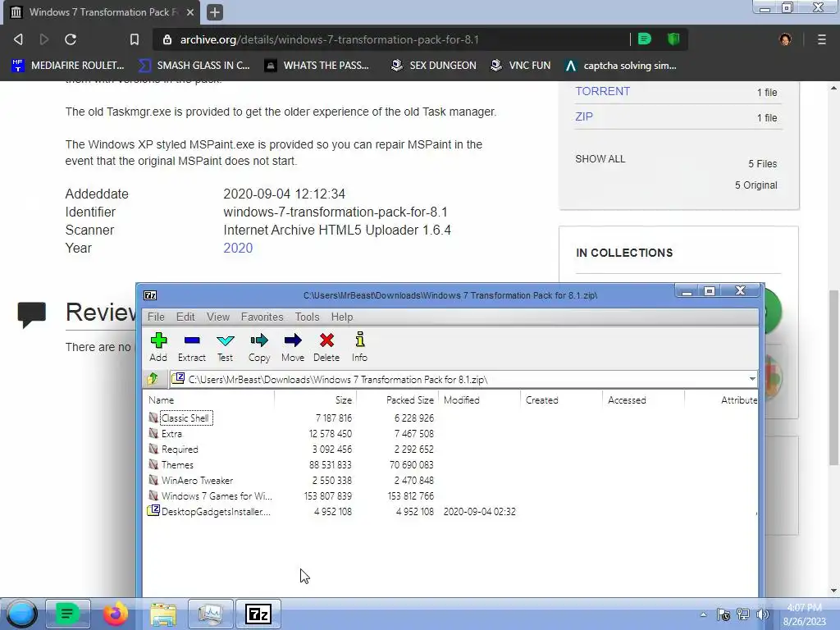Select Windows 7 Games for Wi... folder
Screen dimensions: 840x630
point(216,495)
